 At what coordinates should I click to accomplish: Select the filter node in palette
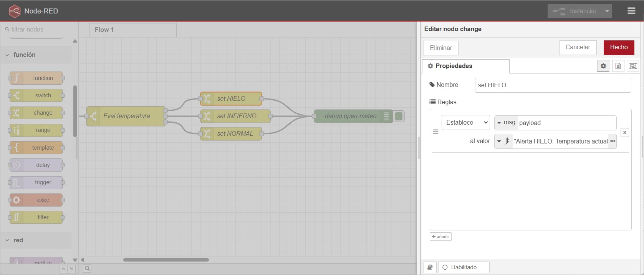coord(36,217)
